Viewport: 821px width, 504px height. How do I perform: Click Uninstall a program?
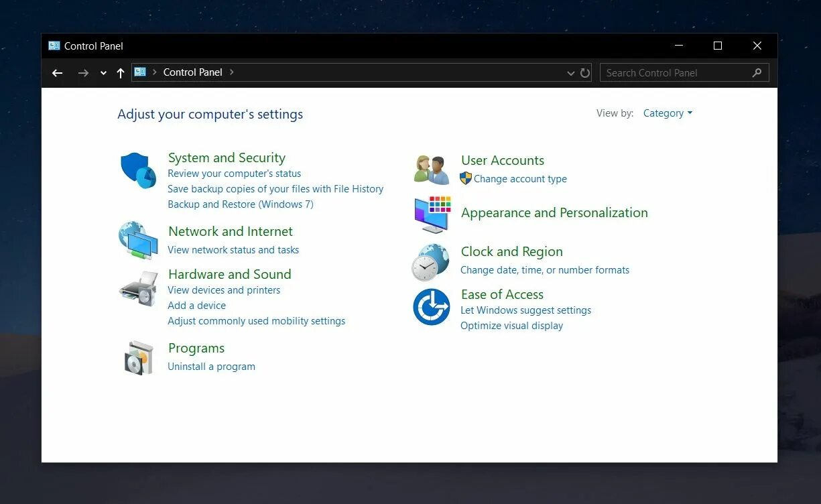pos(211,367)
